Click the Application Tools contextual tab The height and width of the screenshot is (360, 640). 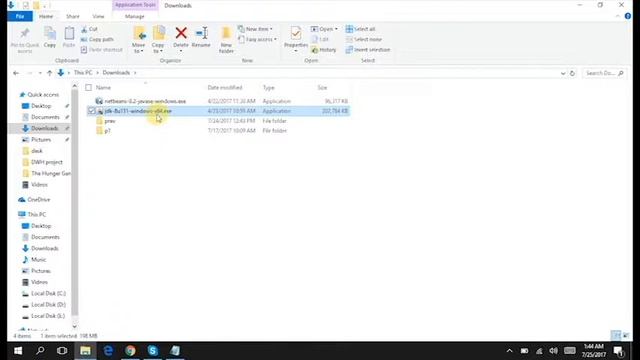click(x=135, y=5)
